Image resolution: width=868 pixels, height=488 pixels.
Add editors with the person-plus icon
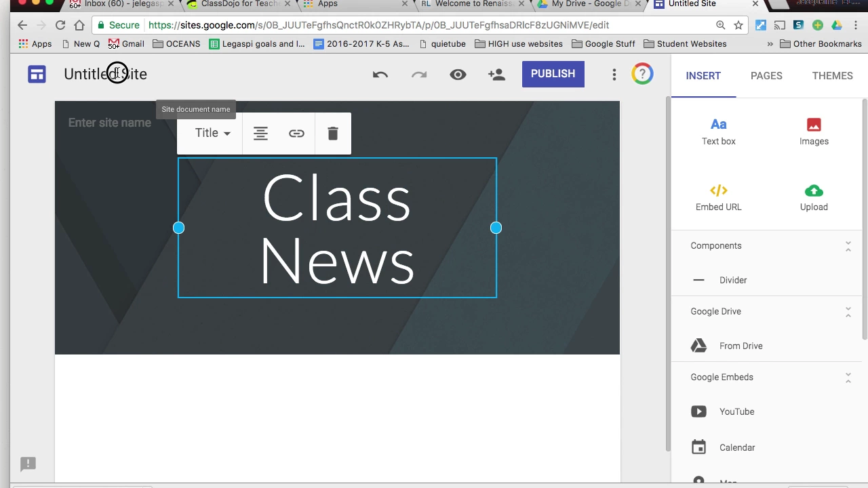coord(496,75)
